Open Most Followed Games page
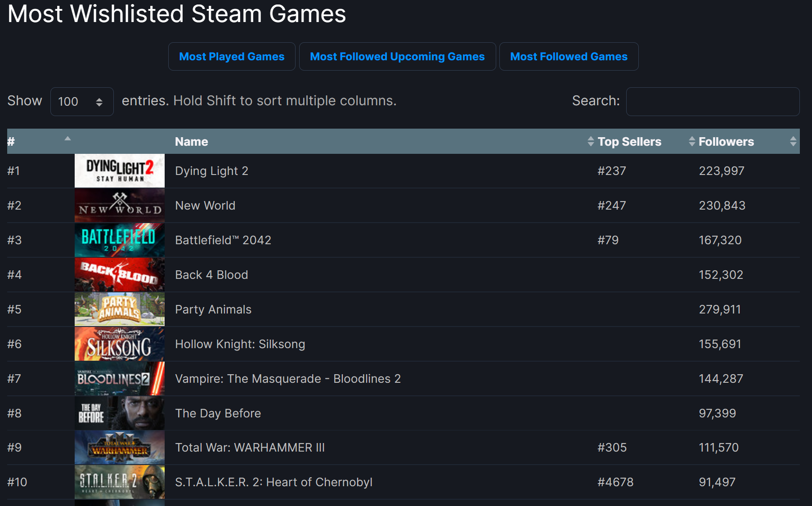 569,57
